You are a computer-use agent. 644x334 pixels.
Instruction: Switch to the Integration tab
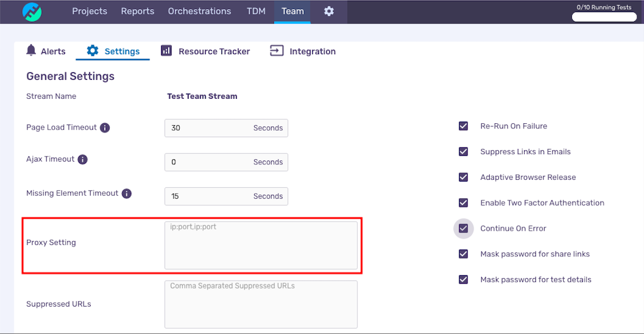(x=303, y=51)
